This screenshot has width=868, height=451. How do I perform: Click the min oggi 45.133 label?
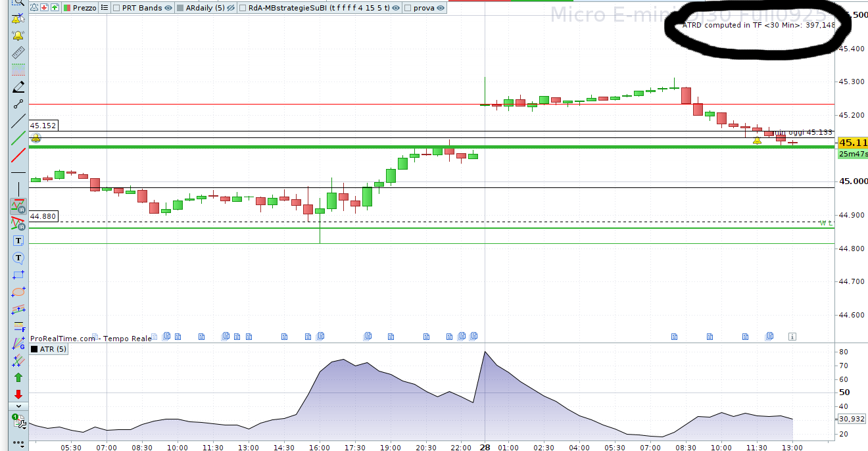(x=801, y=132)
